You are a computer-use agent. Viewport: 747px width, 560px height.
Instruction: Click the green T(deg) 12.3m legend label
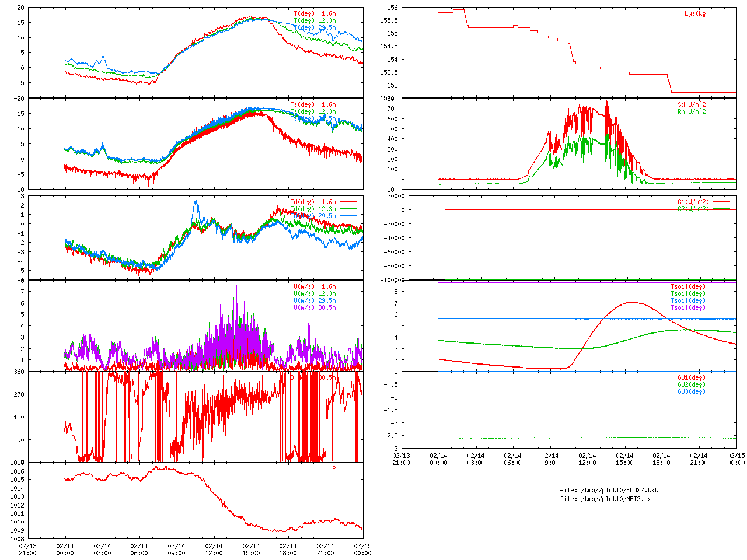coord(315,20)
